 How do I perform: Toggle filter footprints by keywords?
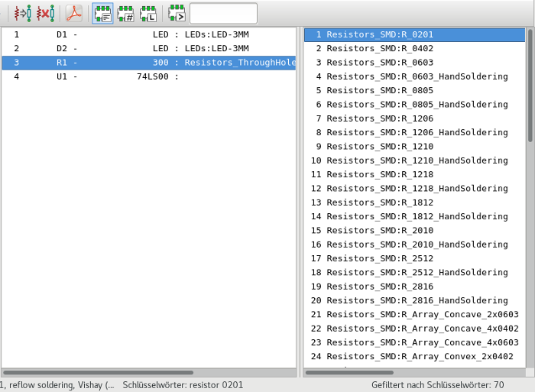tap(102, 13)
